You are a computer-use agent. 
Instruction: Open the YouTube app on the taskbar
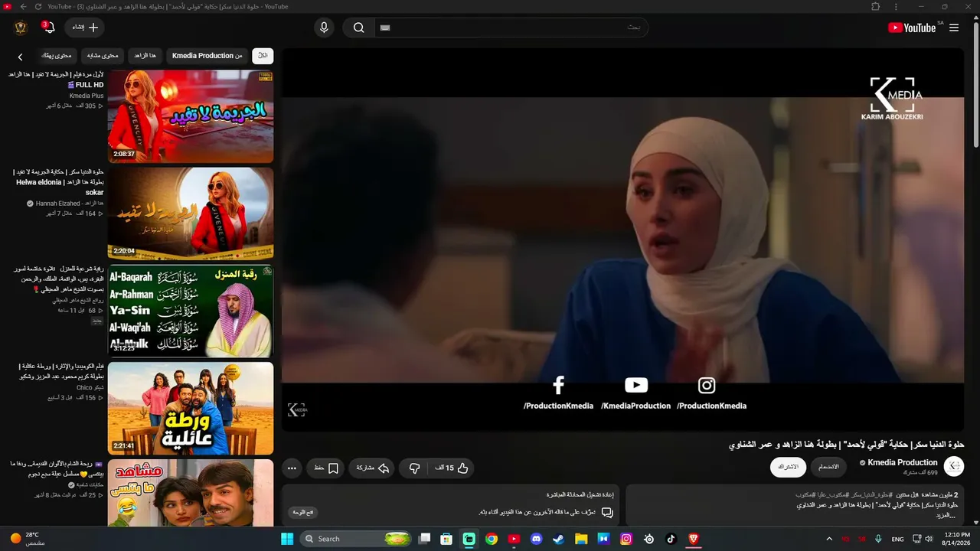pos(514,539)
